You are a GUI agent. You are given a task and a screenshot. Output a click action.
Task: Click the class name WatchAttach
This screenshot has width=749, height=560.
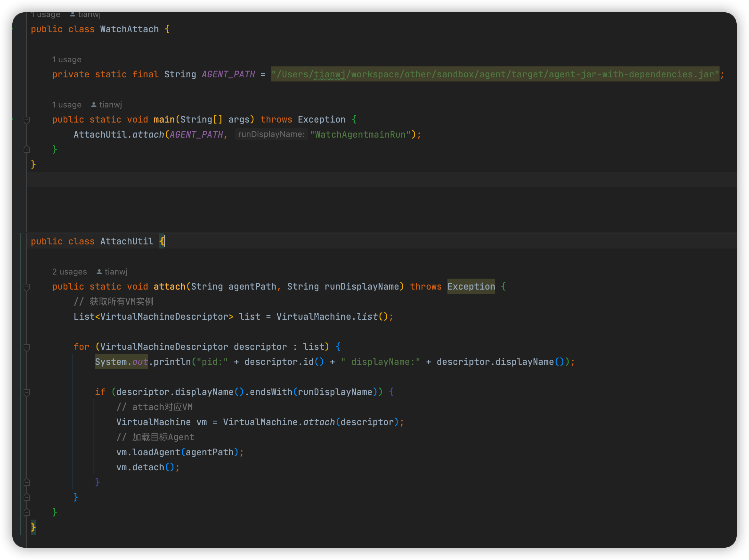[x=129, y=29]
